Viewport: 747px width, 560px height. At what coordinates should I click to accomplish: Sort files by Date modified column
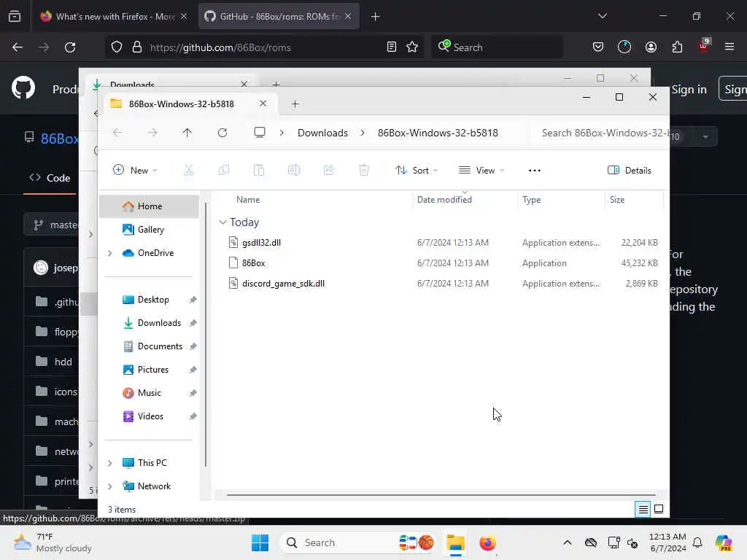tap(444, 200)
